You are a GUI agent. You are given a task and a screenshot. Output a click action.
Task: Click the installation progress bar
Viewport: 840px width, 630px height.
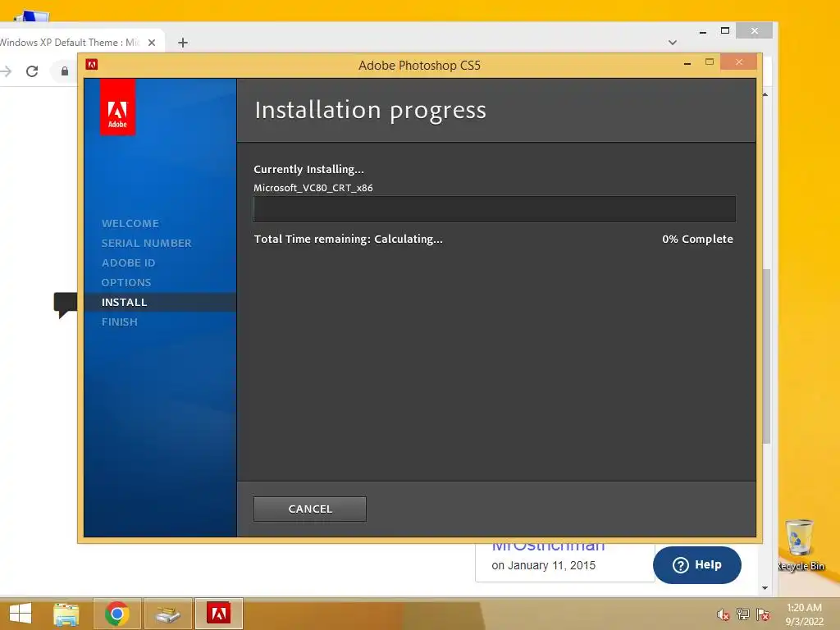pos(495,209)
